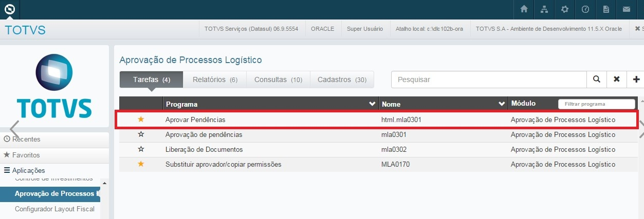The width and height of the screenshot is (644, 219).
Task: Click the ORACLE label in info bar
Action: click(323, 29)
